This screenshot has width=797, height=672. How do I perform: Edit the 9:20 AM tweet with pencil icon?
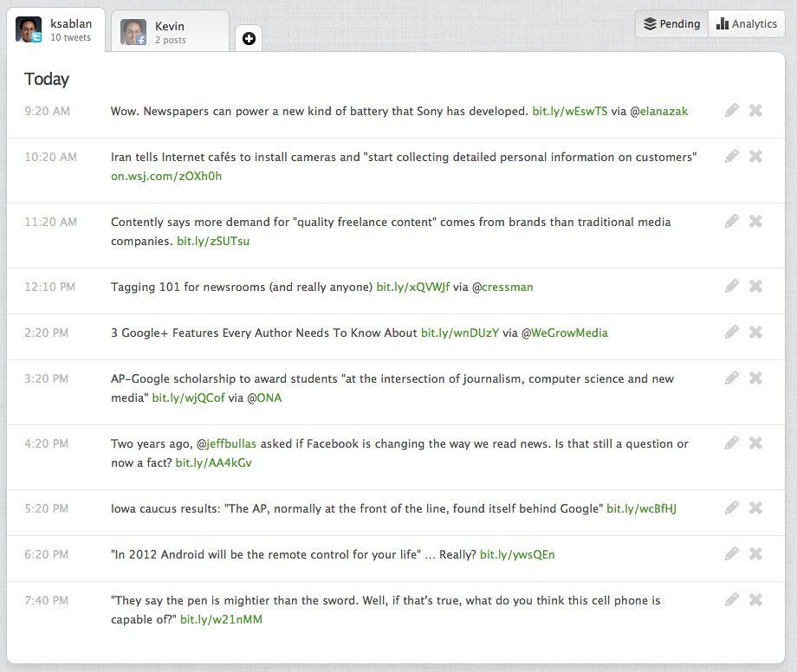[x=731, y=110]
